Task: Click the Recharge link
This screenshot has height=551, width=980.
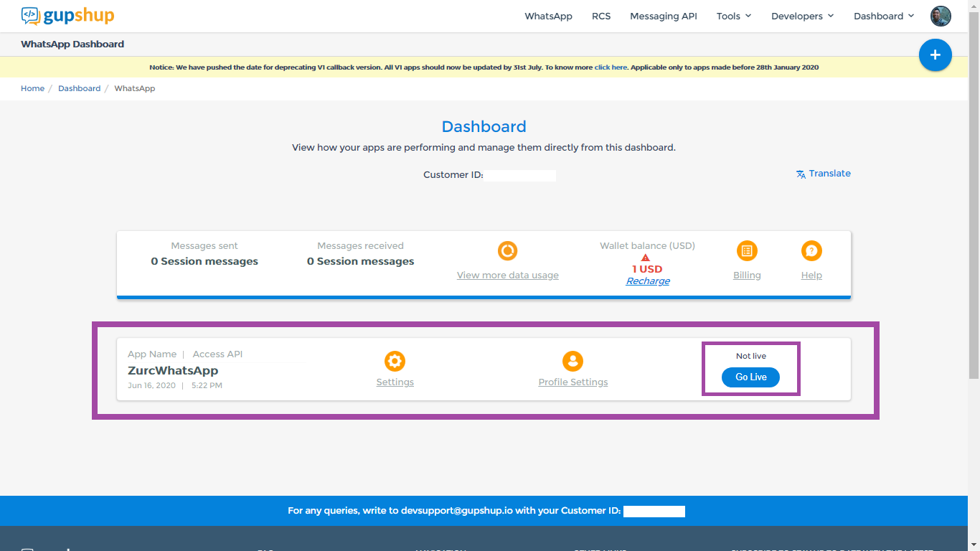Action: tap(648, 281)
